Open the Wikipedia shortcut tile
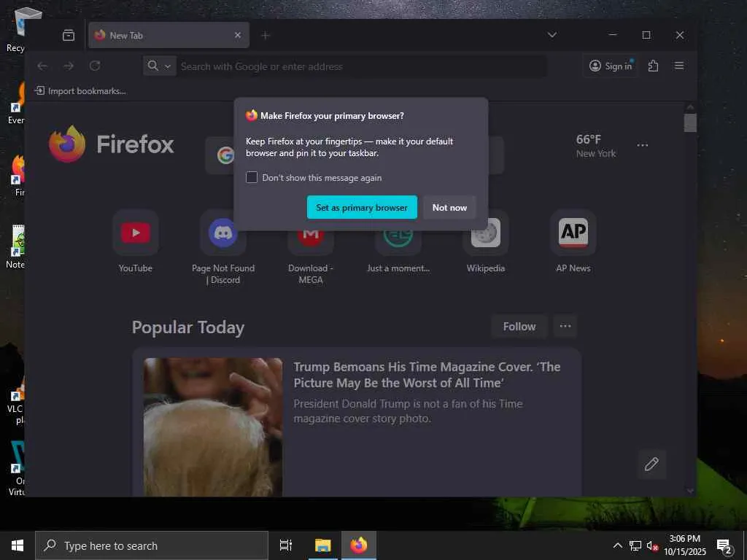This screenshot has height=560, width=747. (x=485, y=242)
